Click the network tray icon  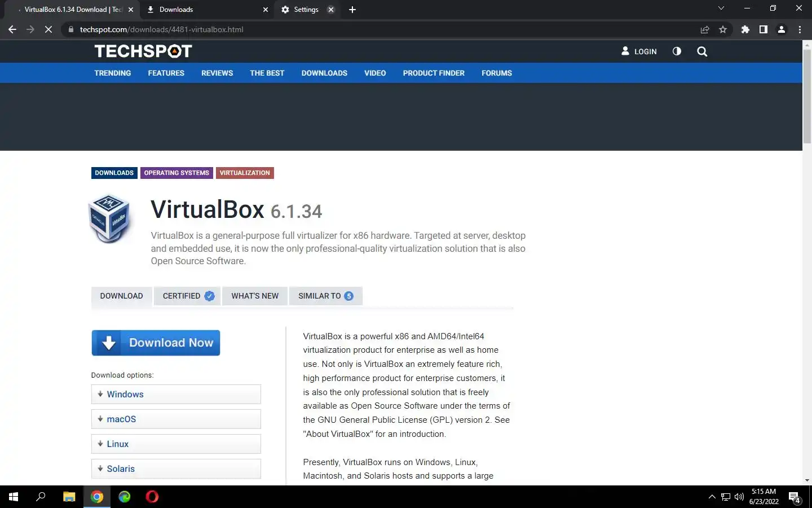[x=726, y=497]
